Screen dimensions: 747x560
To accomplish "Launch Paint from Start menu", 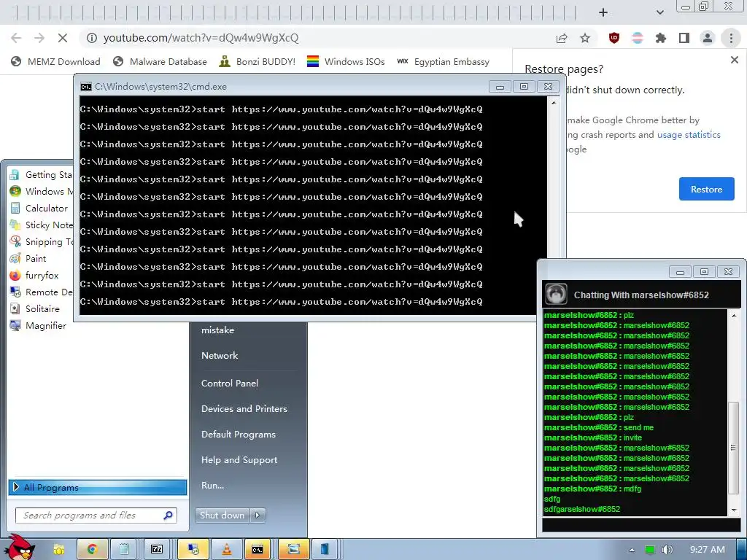I will click(x=28, y=259).
